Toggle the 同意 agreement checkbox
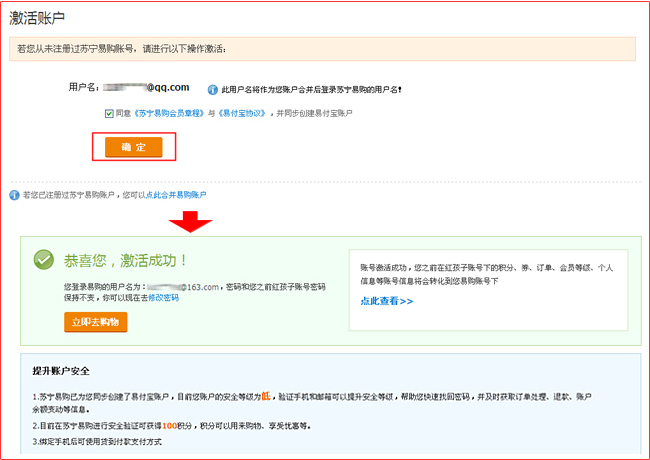The height and width of the screenshot is (460, 650). [x=108, y=114]
